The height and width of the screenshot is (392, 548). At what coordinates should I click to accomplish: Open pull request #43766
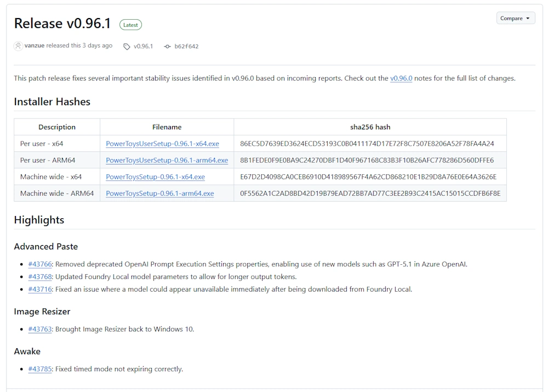(x=40, y=264)
